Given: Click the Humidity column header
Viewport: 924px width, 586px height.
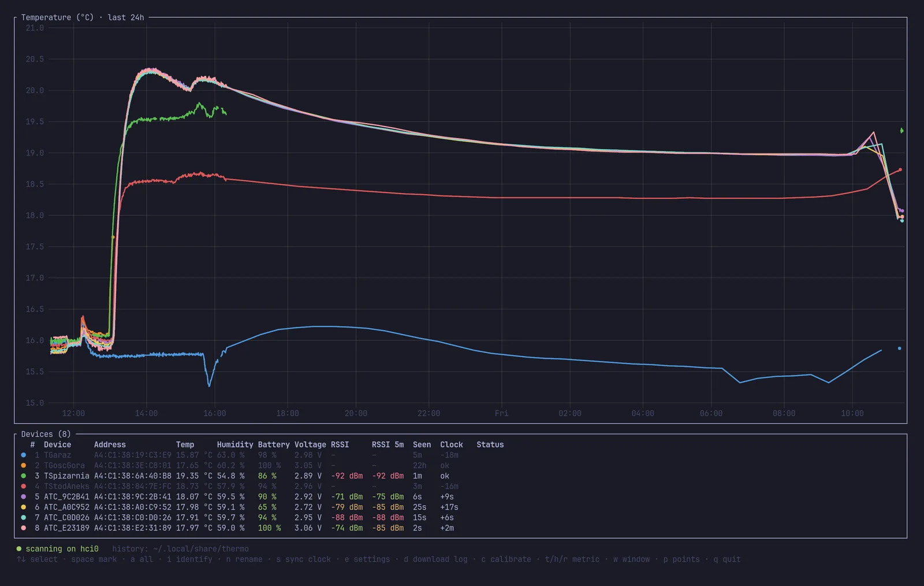Looking at the screenshot, I should 235,444.
